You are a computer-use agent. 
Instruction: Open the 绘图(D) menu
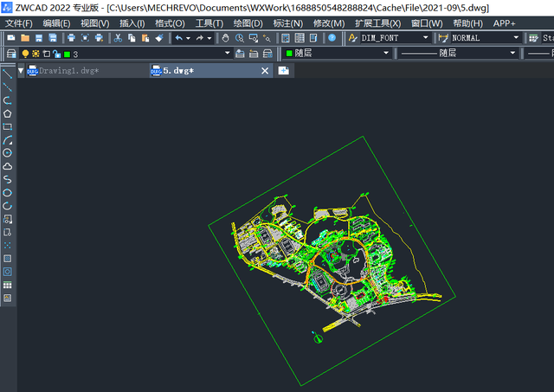(248, 23)
